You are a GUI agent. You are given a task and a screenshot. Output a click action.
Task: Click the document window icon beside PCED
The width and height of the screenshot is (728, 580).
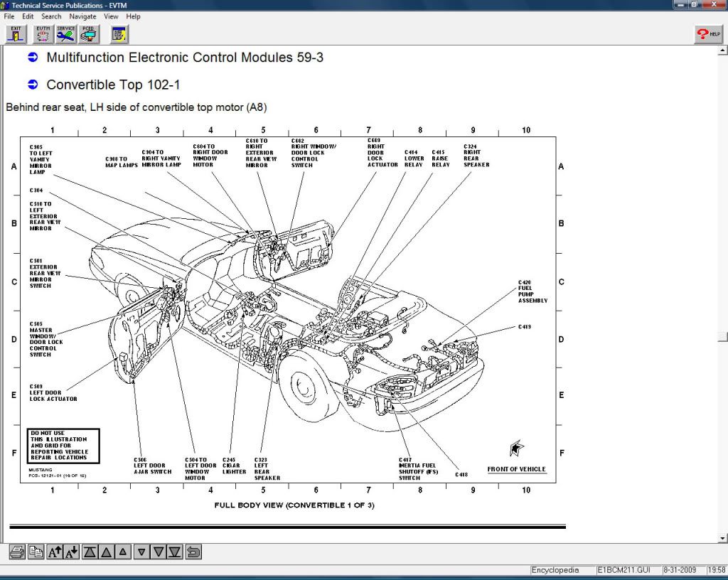[x=118, y=33]
